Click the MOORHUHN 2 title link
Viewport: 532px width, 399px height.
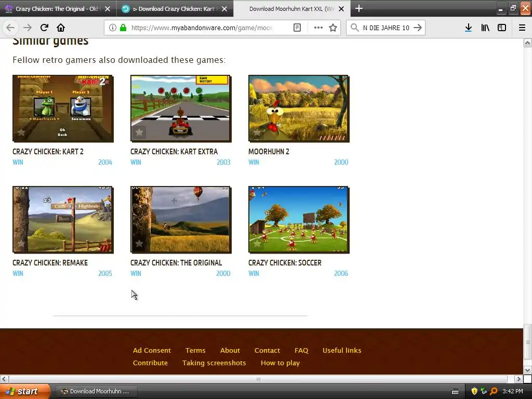(269, 152)
